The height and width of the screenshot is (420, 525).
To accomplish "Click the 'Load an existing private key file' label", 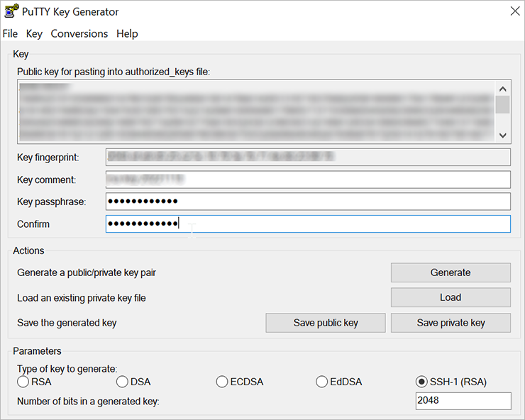I will pos(82,298).
